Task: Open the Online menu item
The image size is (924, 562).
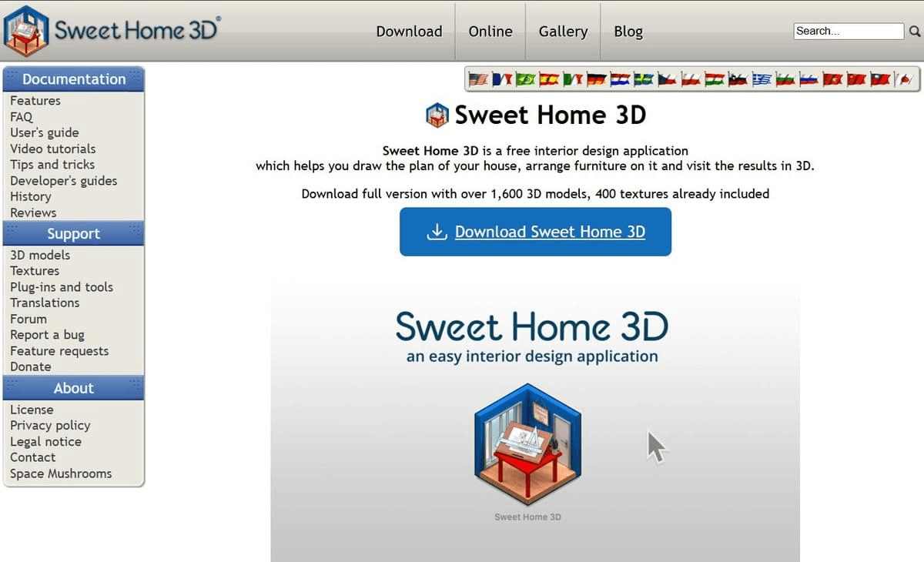Action: pyautogui.click(x=490, y=32)
